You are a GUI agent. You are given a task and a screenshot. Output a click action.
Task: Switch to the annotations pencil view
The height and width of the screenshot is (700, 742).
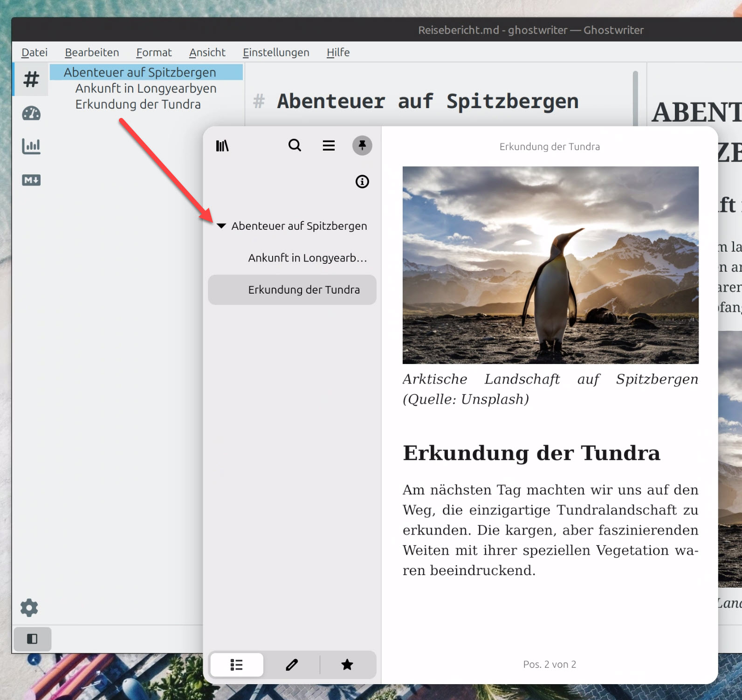coord(292,665)
